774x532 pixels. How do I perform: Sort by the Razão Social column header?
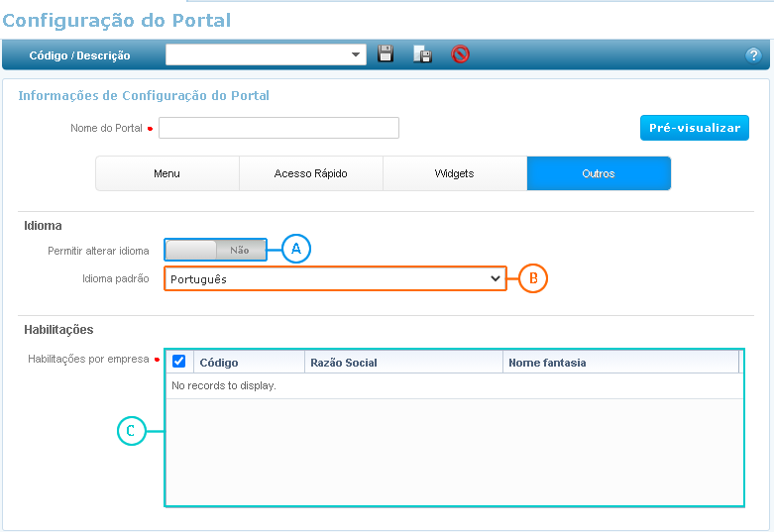pos(403,363)
